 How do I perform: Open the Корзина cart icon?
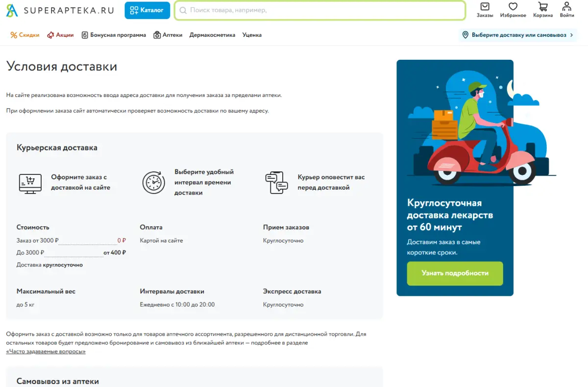pyautogui.click(x=543, y=10)
